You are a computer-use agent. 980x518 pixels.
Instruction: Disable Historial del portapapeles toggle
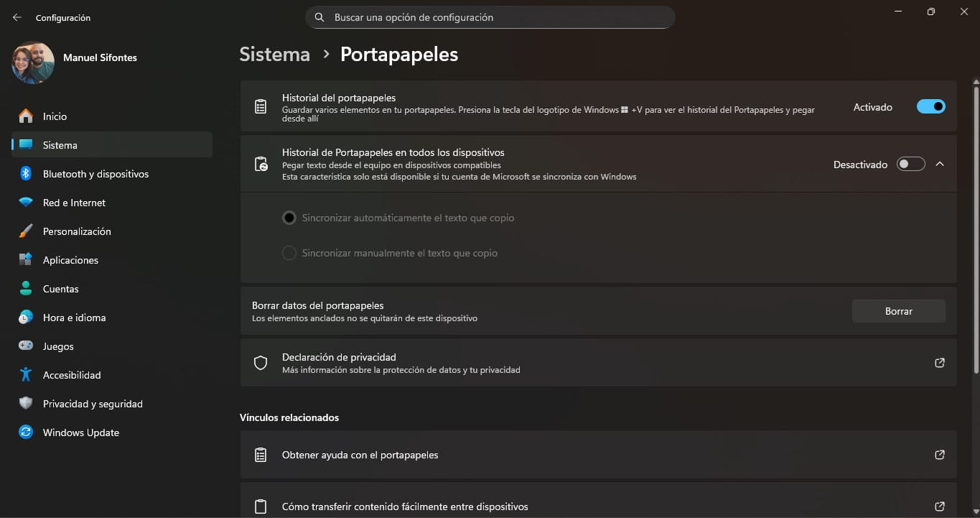click(x=930, y=106)
